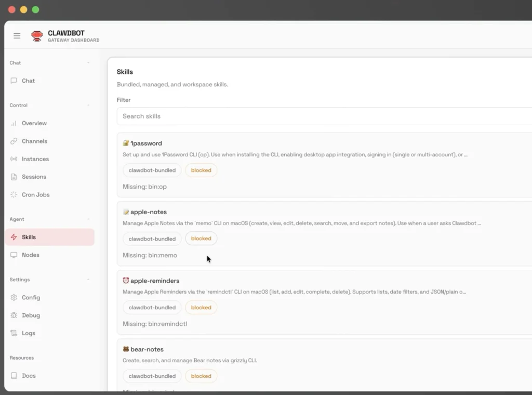Collapse the Control sidebar section
532x395 pixels.
88,106
